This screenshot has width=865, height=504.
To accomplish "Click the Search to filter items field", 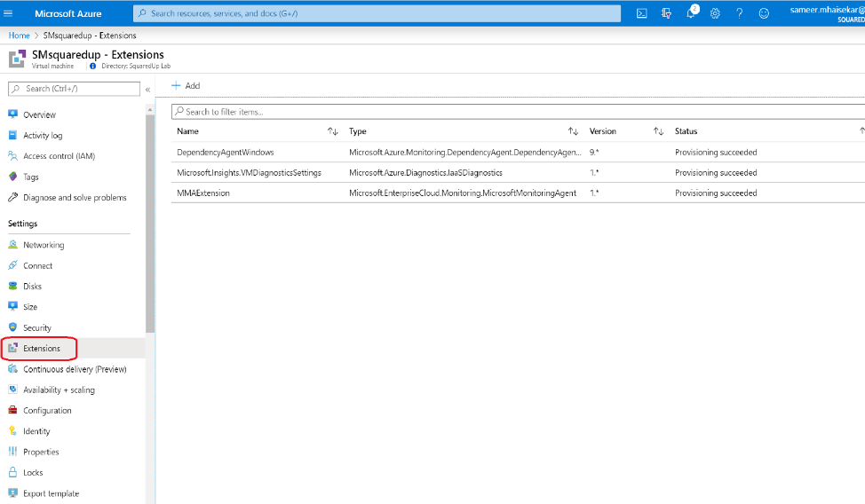I will [x=515, y=112].
